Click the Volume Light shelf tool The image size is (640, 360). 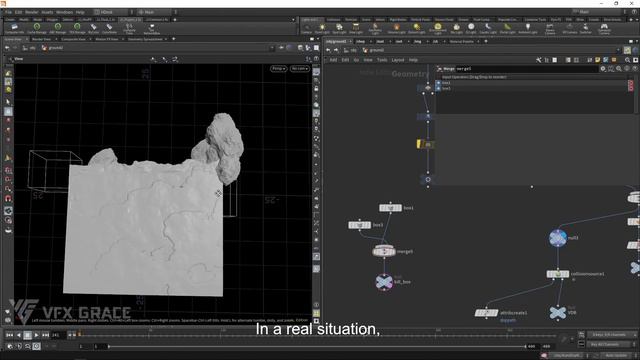396,29
